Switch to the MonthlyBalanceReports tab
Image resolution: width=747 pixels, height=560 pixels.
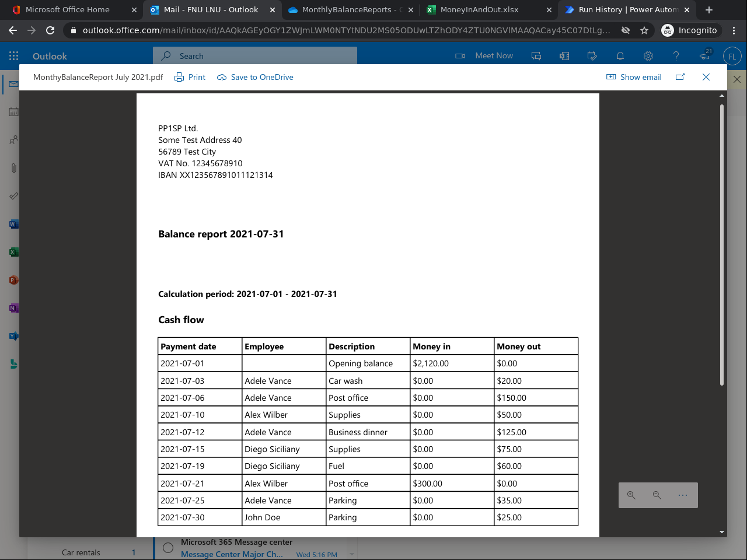tap(351, 10)
